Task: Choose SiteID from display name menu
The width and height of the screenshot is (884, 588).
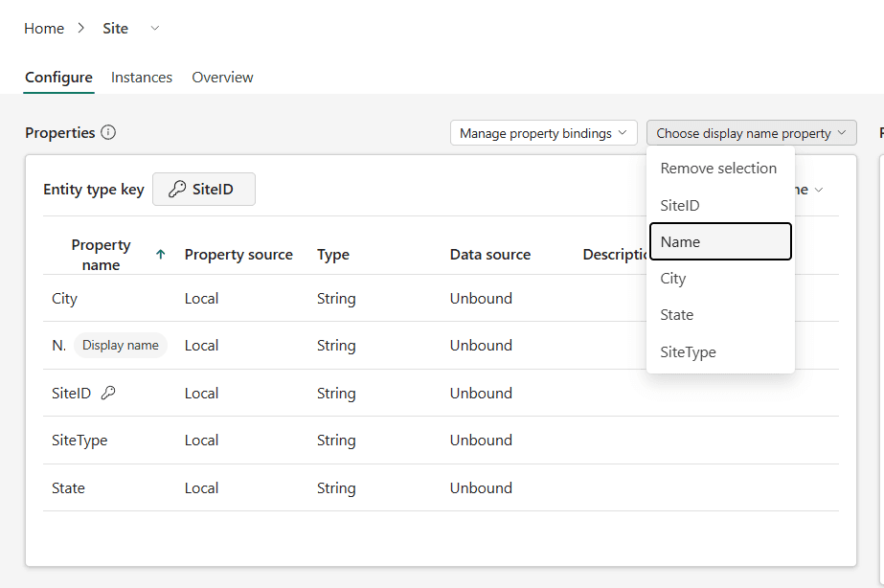Action: coord(720,205)
